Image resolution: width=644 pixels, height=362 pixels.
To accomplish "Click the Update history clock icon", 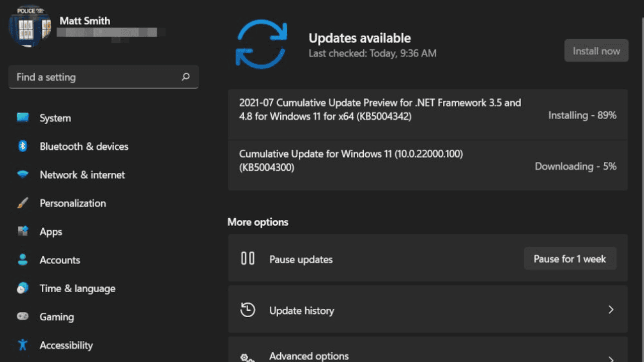I will (x=248, y=310).
